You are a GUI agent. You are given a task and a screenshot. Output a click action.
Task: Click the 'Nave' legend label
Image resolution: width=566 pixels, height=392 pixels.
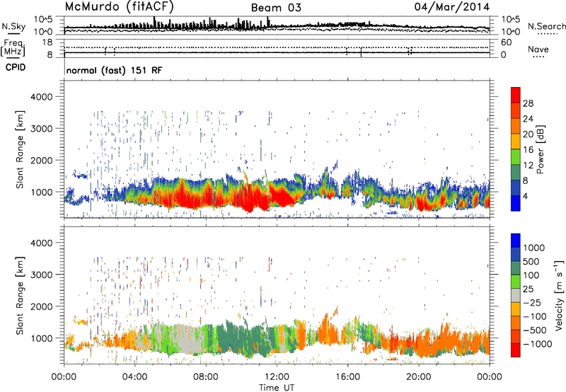(x=538, y=49)
